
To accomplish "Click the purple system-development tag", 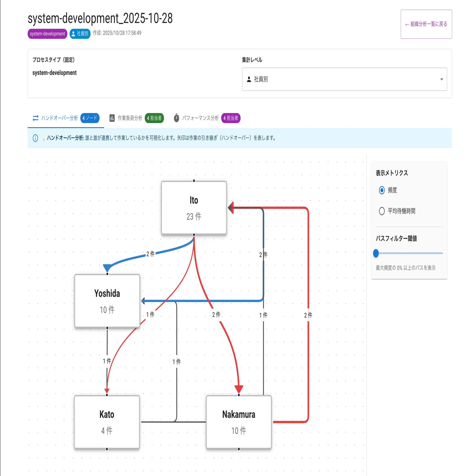I will pyautogui.click(x=47, y=34).
